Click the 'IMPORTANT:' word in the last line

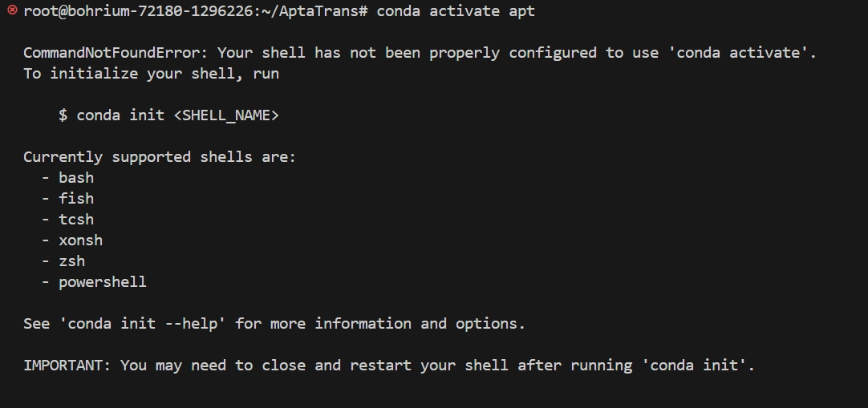pos(67,366)
